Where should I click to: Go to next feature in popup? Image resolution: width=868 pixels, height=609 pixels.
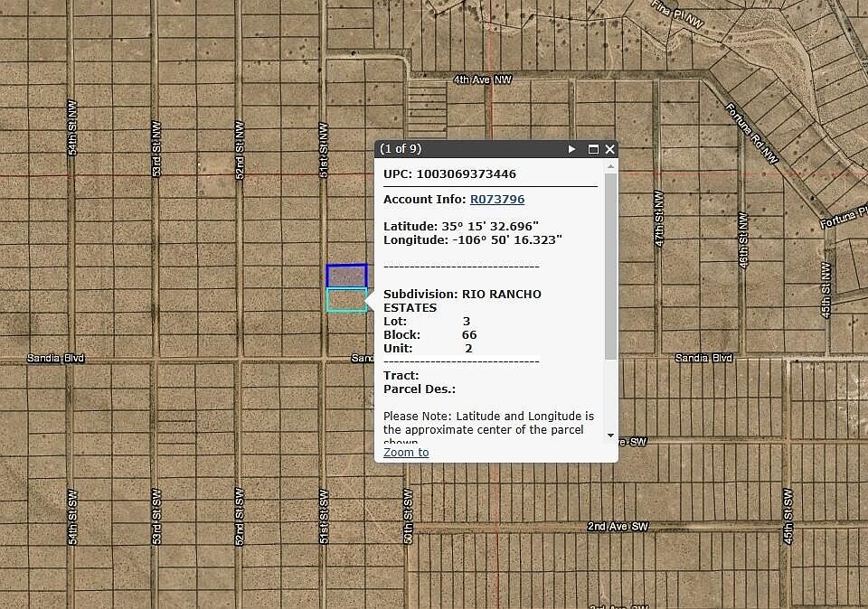pyautogui.click(x=571, y=149)
